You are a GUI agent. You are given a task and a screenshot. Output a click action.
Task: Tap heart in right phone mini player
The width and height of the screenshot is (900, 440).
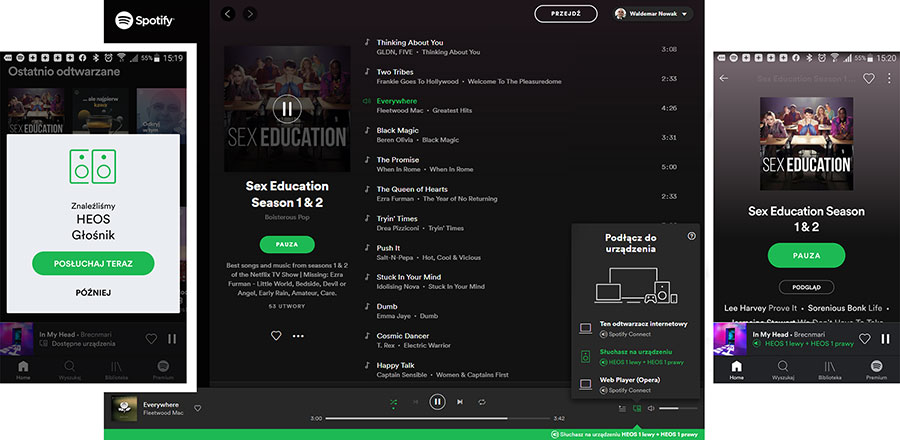tap(864, 338)
